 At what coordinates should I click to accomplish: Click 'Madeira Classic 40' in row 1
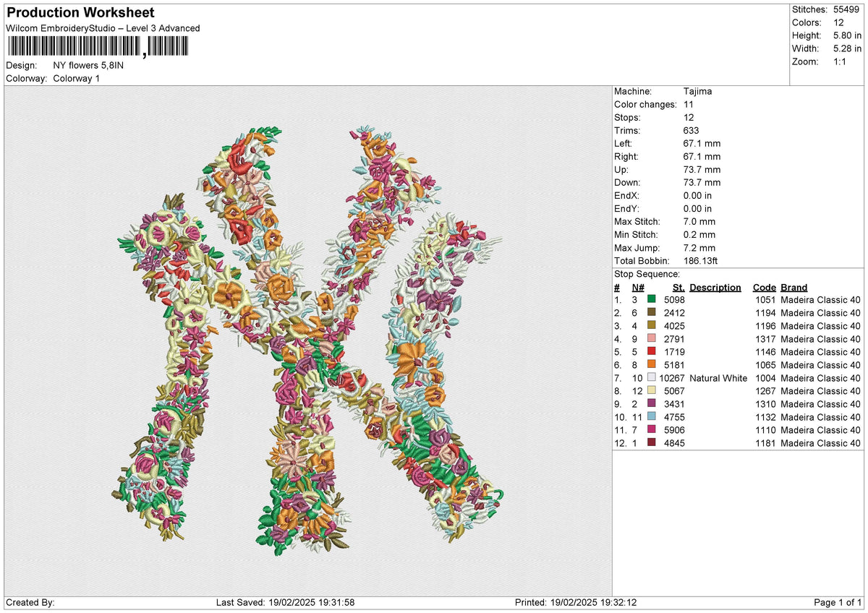pos(821,299)
